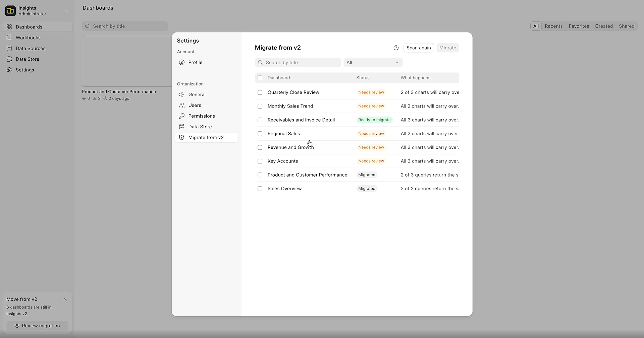
Task: Click the Scan again button
Action: coord(419,48)
